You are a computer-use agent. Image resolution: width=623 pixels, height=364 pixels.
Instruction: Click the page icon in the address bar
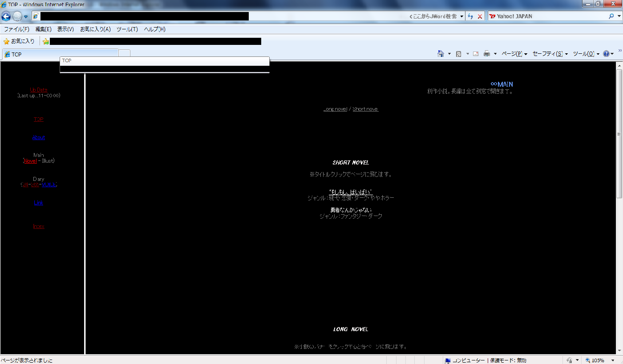(x=36, y=16)
